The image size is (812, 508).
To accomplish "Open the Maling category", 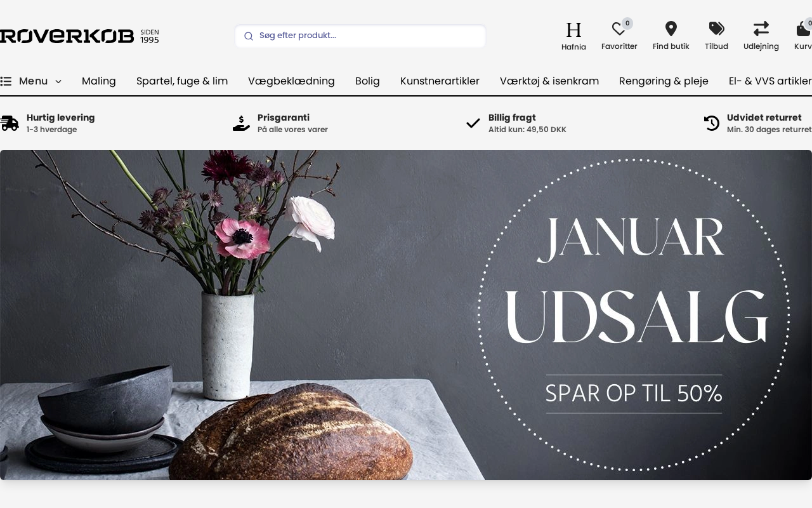I will pyautogui.click(x=99, y=81).
